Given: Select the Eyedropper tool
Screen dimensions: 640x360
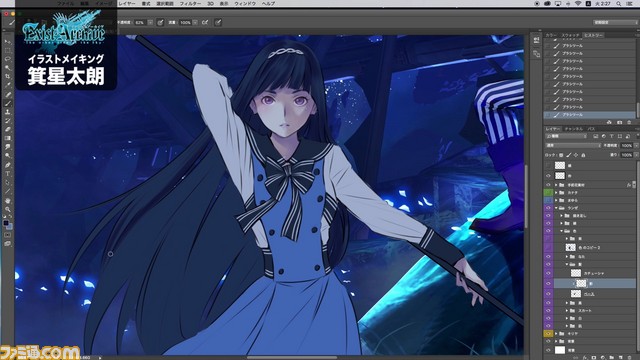Looking at the screenshot, I should 7,85.
